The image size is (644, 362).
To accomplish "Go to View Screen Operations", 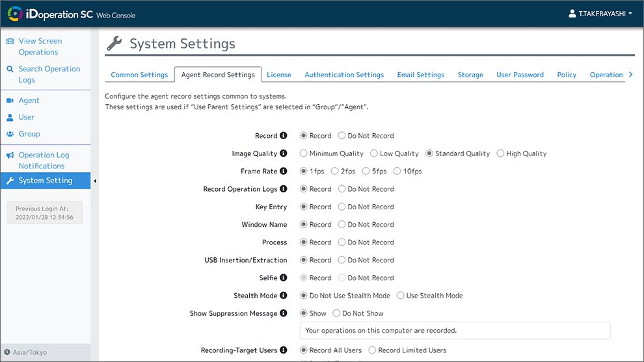I will 40,46.
